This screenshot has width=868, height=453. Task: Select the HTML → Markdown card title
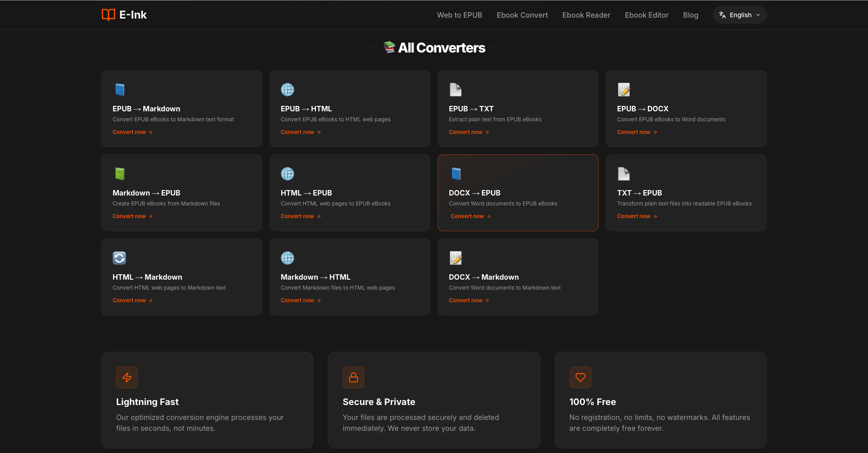tap(147, 277)
